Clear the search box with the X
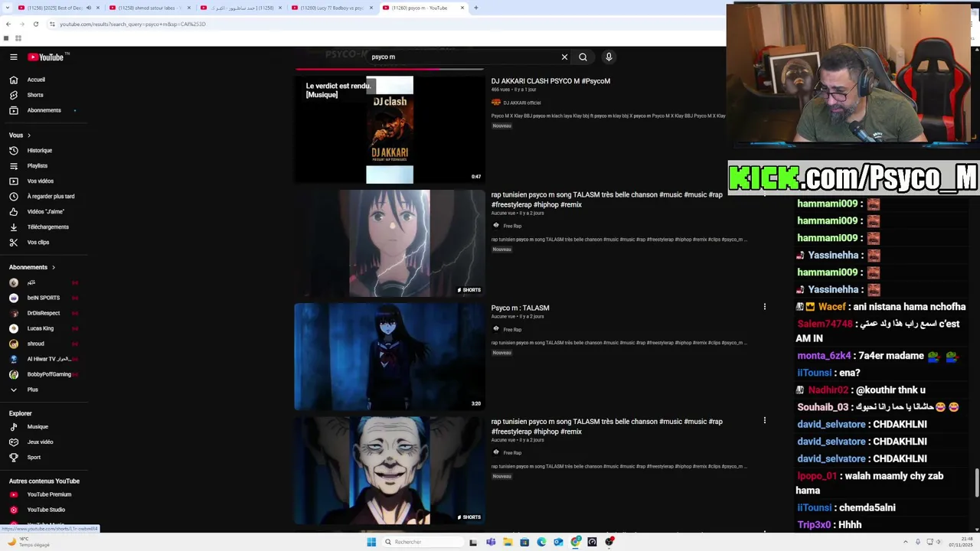This screenshot has width=980, height=551. pos(564,57)
